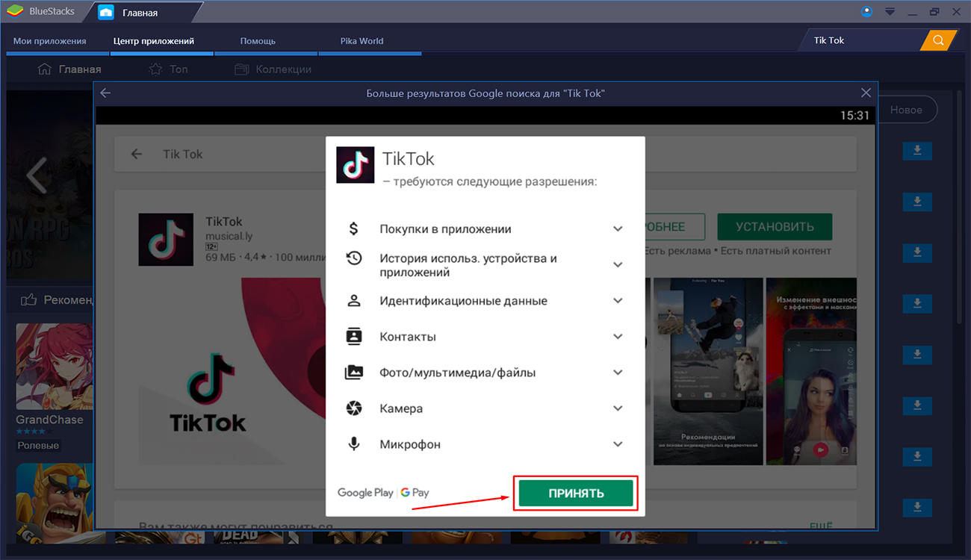Image resolution: width=971 pixels, height=560 pixels.
Task: Click the dollar sign purchases icon
Action: 354,228
